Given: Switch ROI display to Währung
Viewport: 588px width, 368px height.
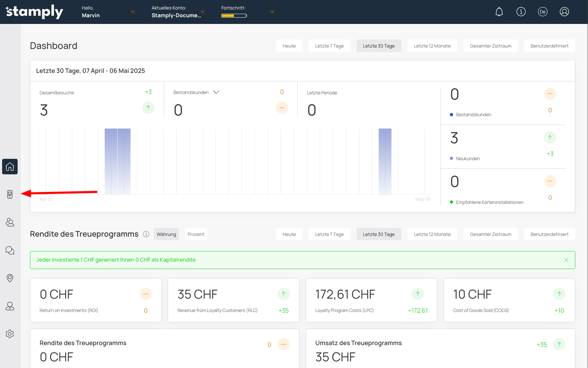Looking at the screenshot, I should click(166, 234).
